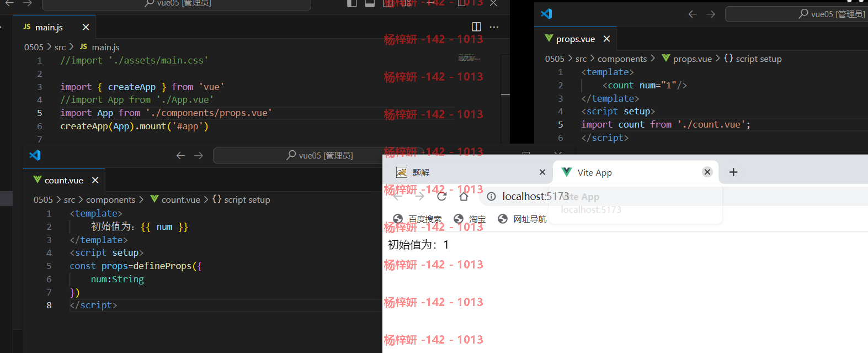Go forward using arrow in props.vue window
The width and height of the screenshot is (868, 353).
tap(711, 14)
